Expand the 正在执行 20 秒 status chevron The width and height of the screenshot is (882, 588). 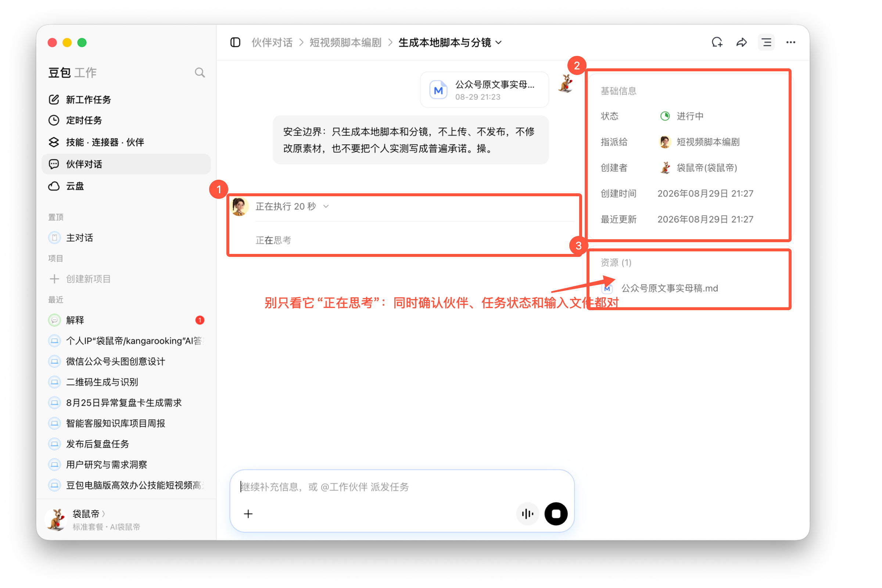[x=326, y=207]
